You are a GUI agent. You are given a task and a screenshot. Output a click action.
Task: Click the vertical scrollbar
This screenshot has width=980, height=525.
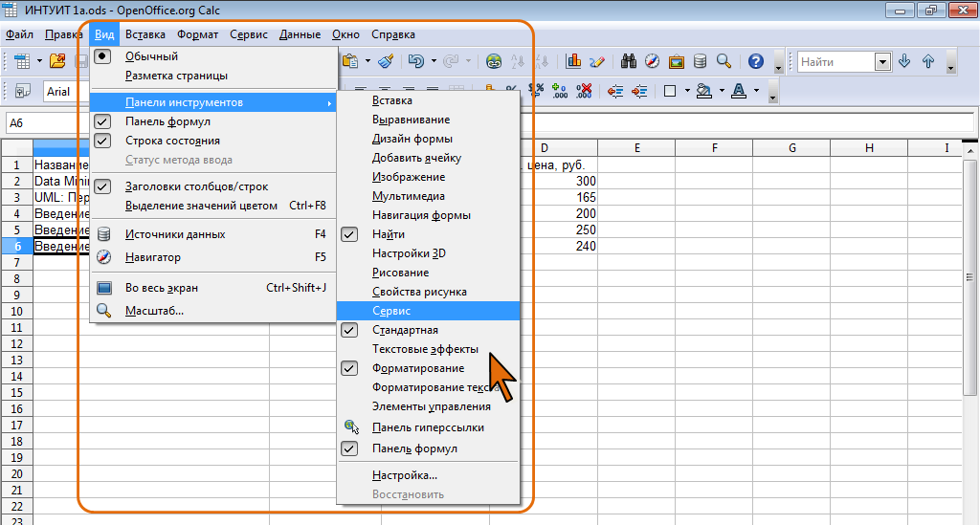click(x=969, y=277)
